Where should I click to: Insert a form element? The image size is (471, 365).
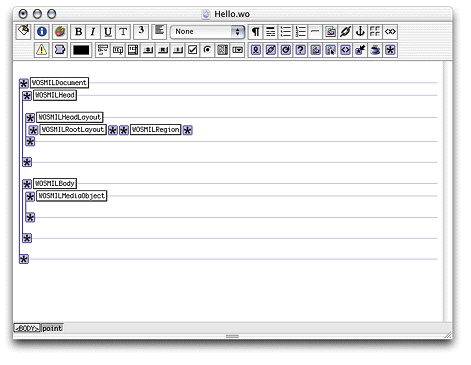[103, 50]
